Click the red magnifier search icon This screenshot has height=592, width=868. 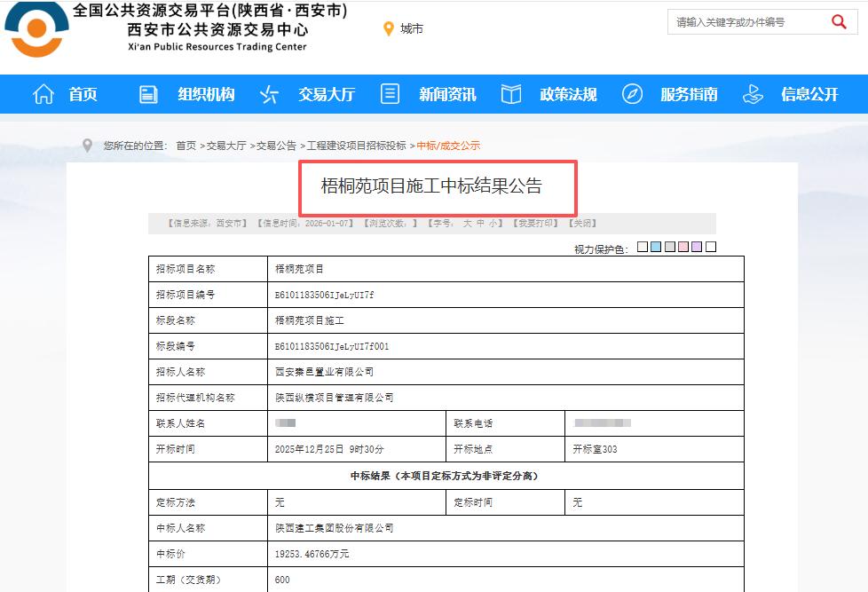pos(838,21)
